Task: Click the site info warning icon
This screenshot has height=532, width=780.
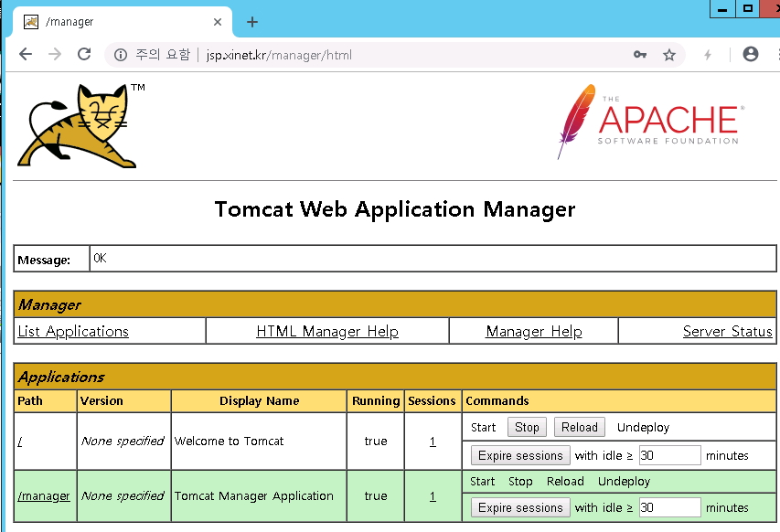Action: pyautogui.click(x=121, y=55)
